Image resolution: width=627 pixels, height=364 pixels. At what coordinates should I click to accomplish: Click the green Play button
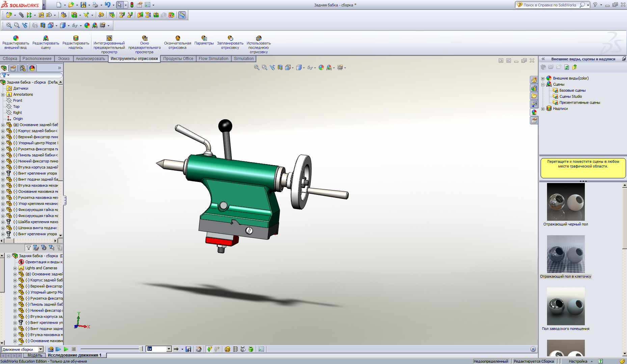(x=66, y=349)
